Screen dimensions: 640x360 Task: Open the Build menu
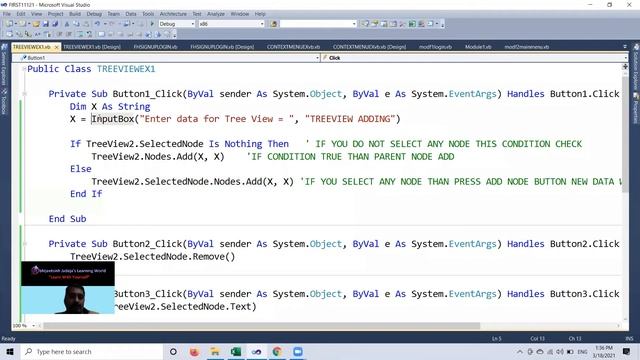pyautogui.click(x=75, y=14)
